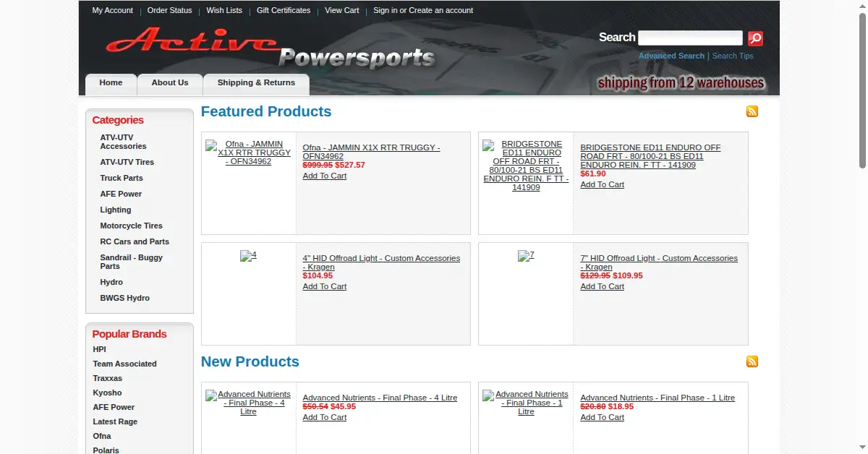Open the Lighting category
This screenshot has width=868, height=454.
[x=116, y=210]
